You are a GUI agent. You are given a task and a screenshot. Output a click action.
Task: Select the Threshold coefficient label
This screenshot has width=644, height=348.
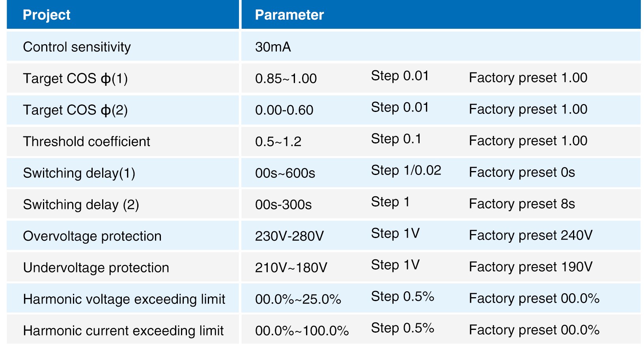click(86, 141)
